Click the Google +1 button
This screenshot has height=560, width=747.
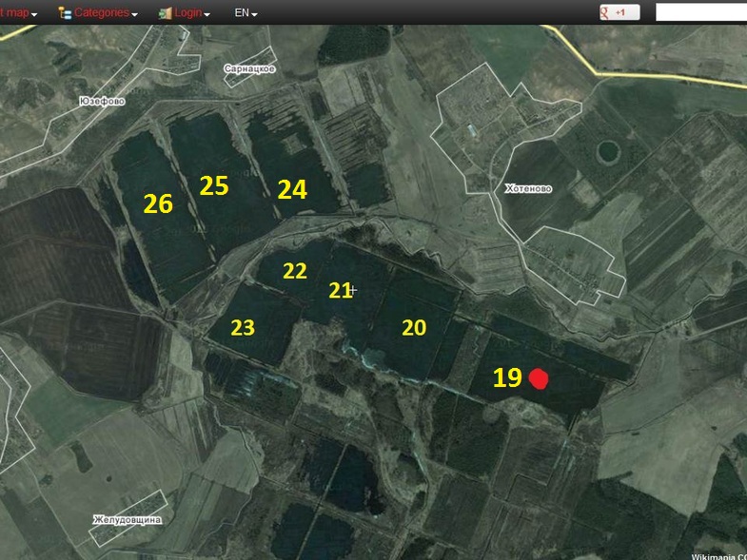tap(619, 12)
